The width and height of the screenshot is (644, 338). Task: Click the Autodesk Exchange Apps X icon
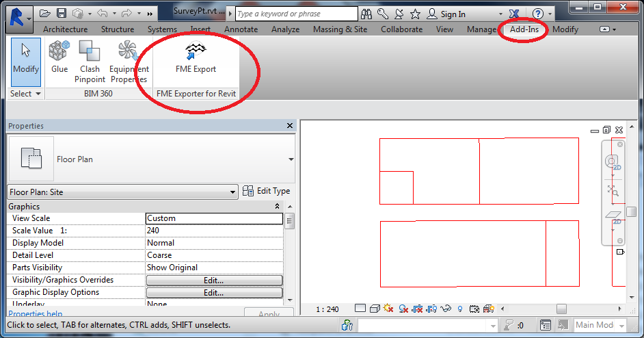pyautogui.click(x=514, y=14)
